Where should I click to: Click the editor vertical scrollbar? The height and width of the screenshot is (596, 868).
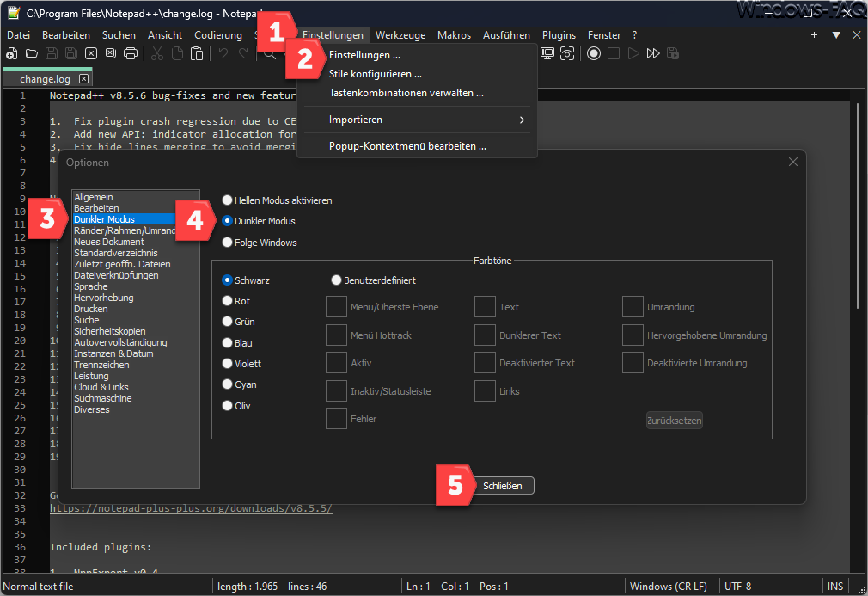pos(858,205)
